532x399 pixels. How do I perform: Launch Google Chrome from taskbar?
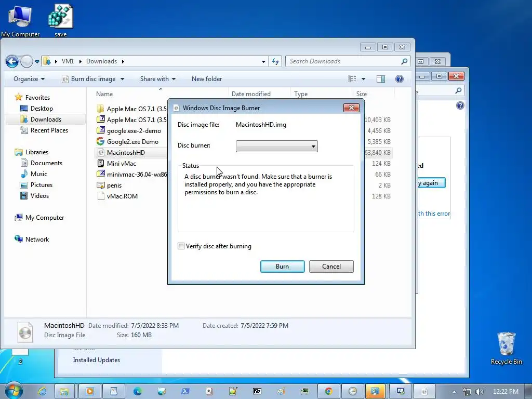[328, 391]
